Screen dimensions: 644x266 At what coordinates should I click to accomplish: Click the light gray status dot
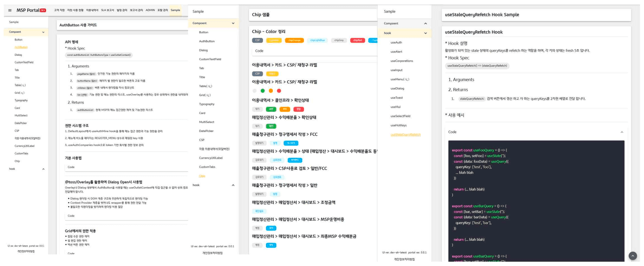click(x=254, y=91)
